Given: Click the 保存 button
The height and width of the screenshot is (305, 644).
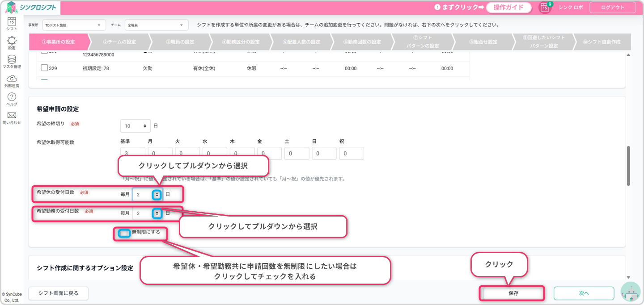Looking at the screenshot, I should tap(513, 293).
